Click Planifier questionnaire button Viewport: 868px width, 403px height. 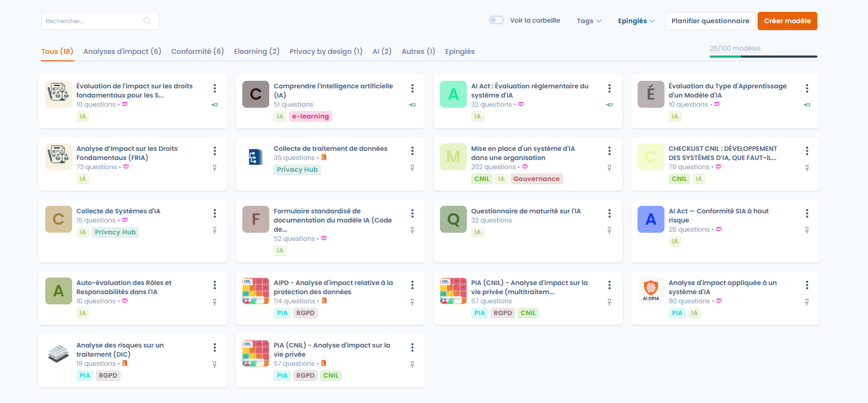pos(710,21)
